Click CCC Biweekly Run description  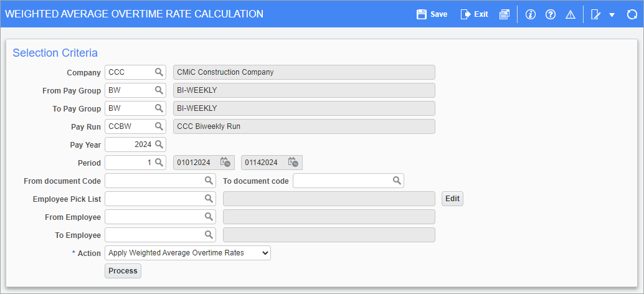[x=305, y=126]
